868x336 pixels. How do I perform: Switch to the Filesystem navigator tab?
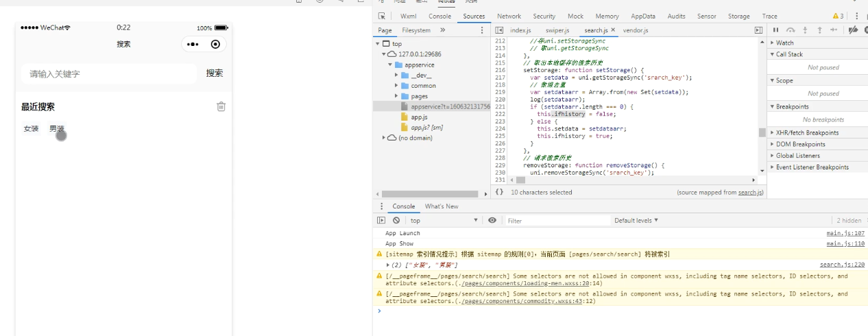pyautogui.click(x=416, y=30)
